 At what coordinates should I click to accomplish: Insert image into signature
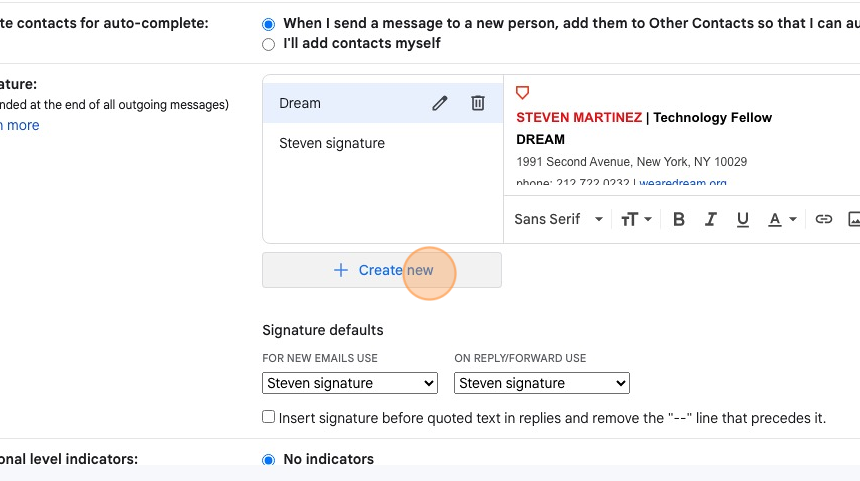click(x=854, y=219)
